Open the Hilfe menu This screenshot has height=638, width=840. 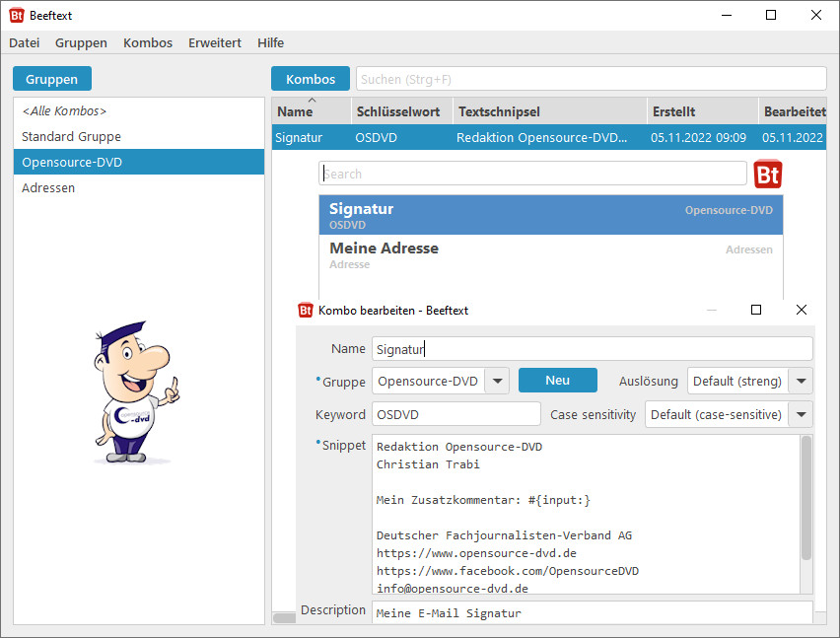point(270,42)
